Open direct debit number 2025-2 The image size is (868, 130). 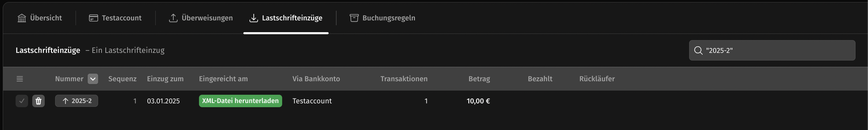77,101
